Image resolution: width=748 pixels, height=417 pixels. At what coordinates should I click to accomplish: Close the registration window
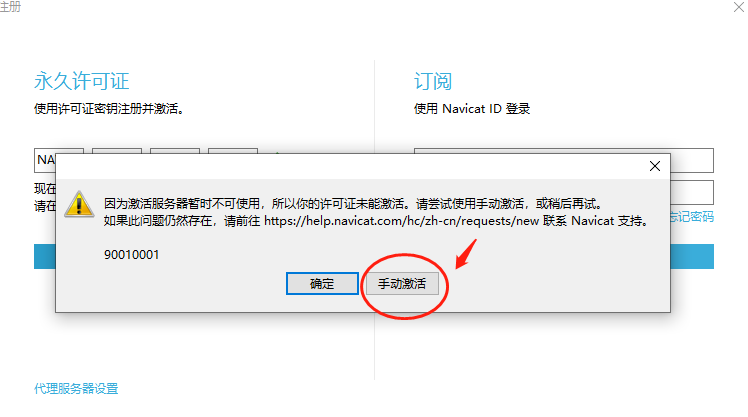pos(739,7)
